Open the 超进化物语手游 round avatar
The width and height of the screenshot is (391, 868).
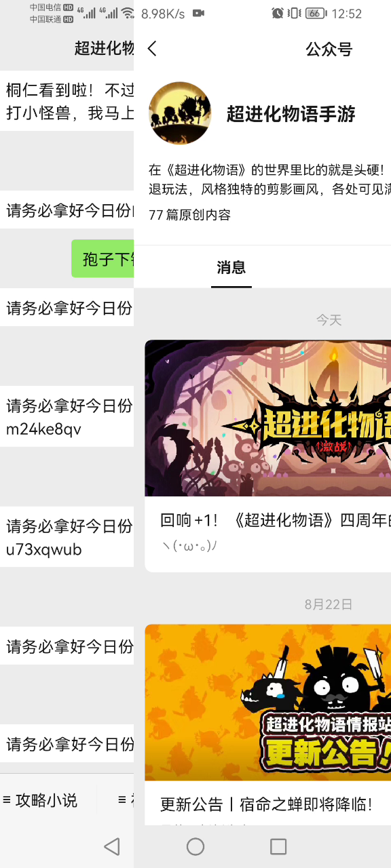[x=180, y=114]
